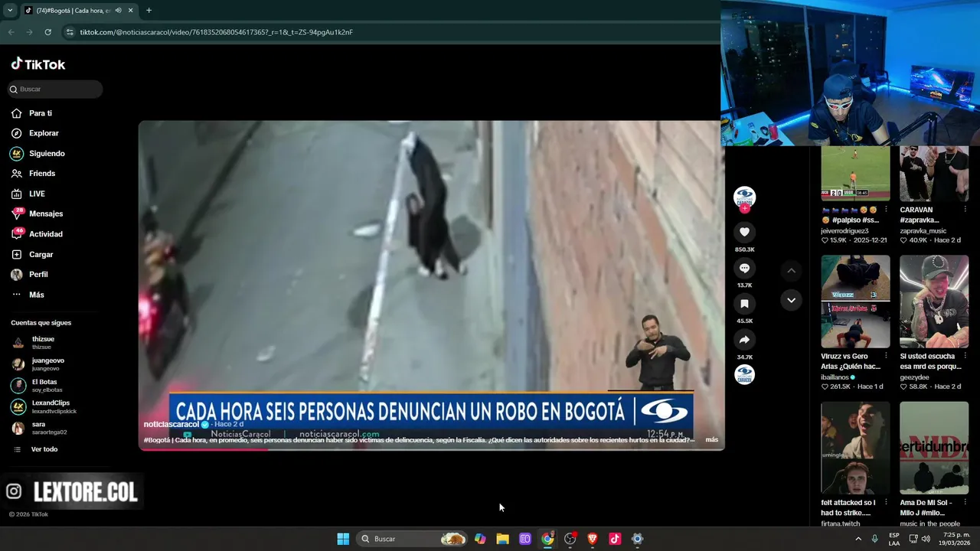The image size is (980, 551).
Task: Open options for Viruzz vs Gero video
Action: [886, 356]
